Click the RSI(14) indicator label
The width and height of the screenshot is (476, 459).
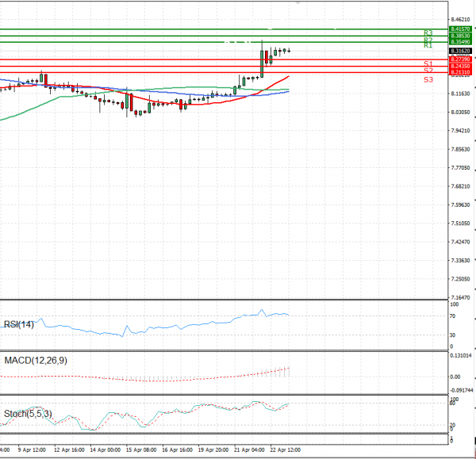(19, 324)
